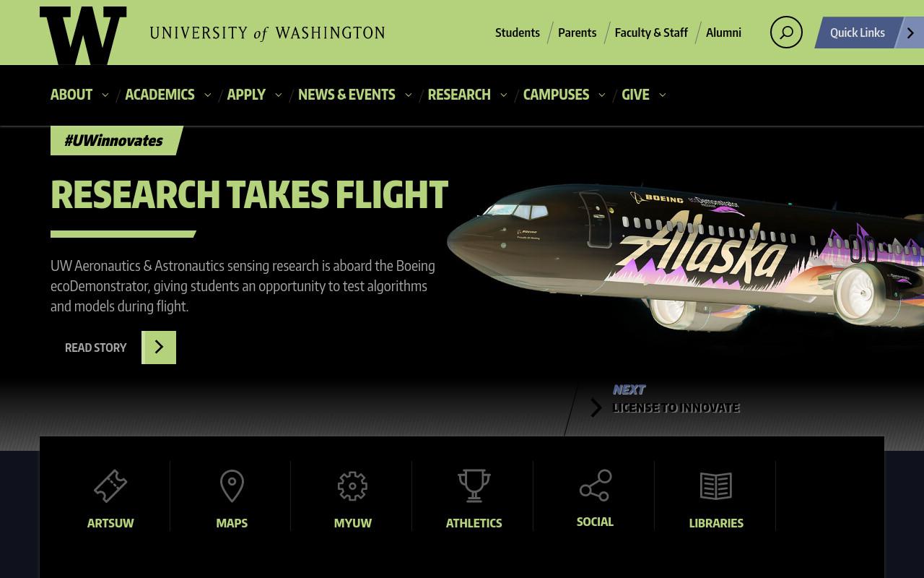Viewport: 924px width, 578px height.
Task: Click the ArtsUW ticket icon
Action: [110, 486]
